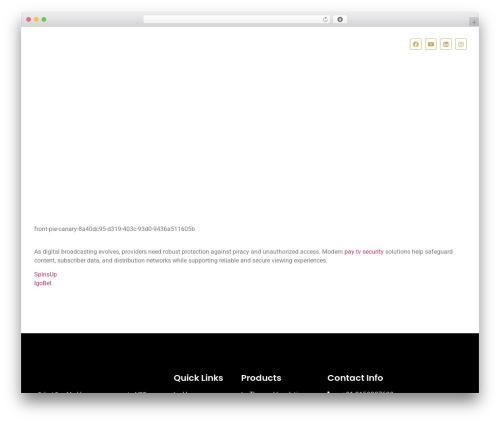Click the 'Quick Links' footer heading
Image resolution: width=500 pixels, height=423 pixels.
point(198,378)
